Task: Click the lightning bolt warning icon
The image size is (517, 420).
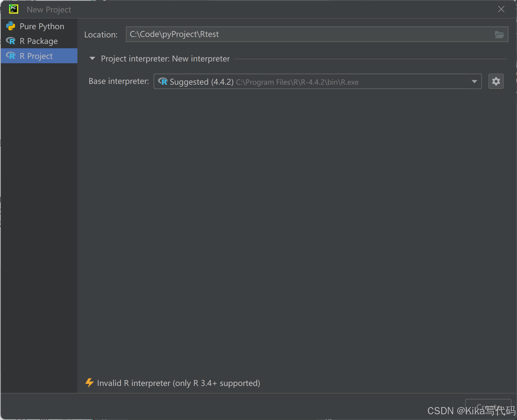Action: pyautogui.click(x=89, y=383)
